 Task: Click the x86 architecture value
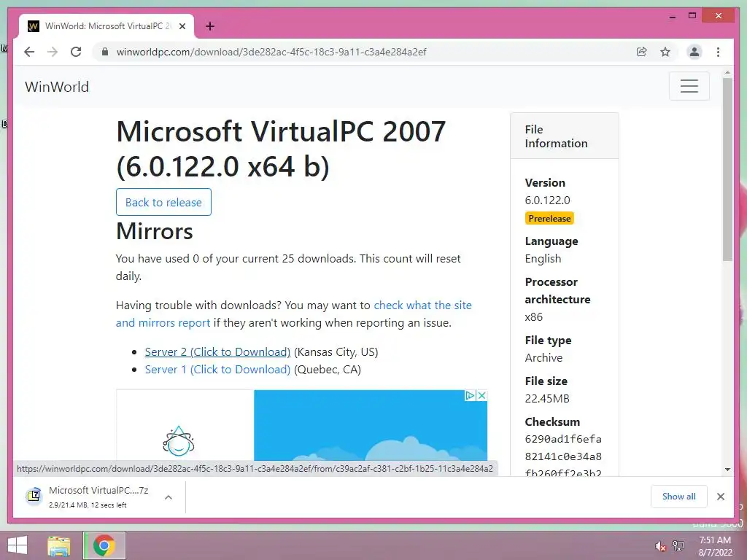[533, 316]
